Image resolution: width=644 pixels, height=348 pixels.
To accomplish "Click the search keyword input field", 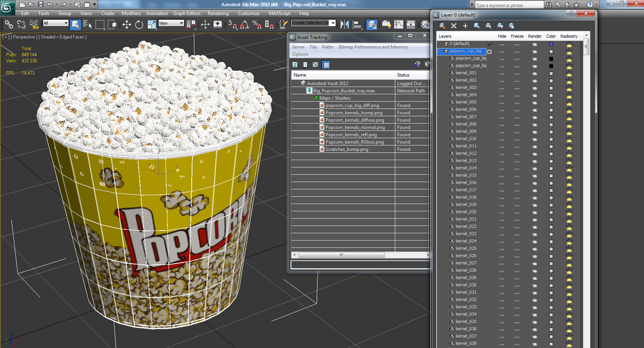I will (x=509, y=5).
